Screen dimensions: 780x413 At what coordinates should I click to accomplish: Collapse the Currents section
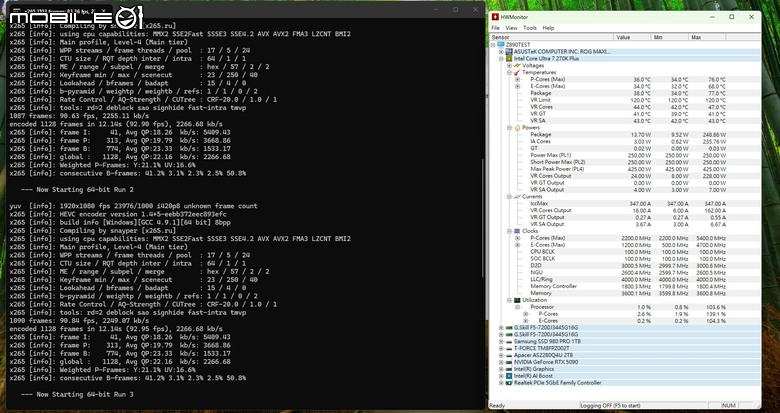pyautogui.click(x=509, y=197)
